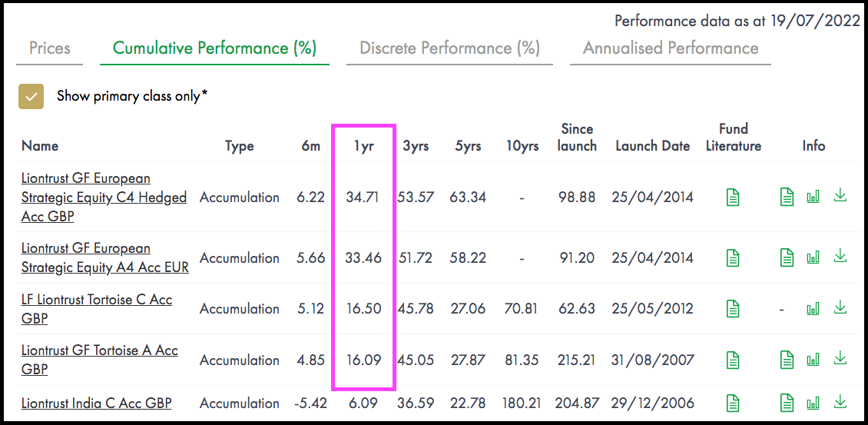View chart icon for Liontrust GF Tortoise A Acc
Screen dimensions: 868x425
(813, 359)
